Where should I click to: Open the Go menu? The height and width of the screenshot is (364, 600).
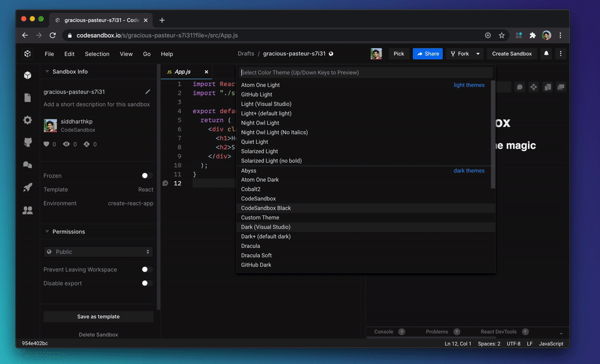point(146,54)
